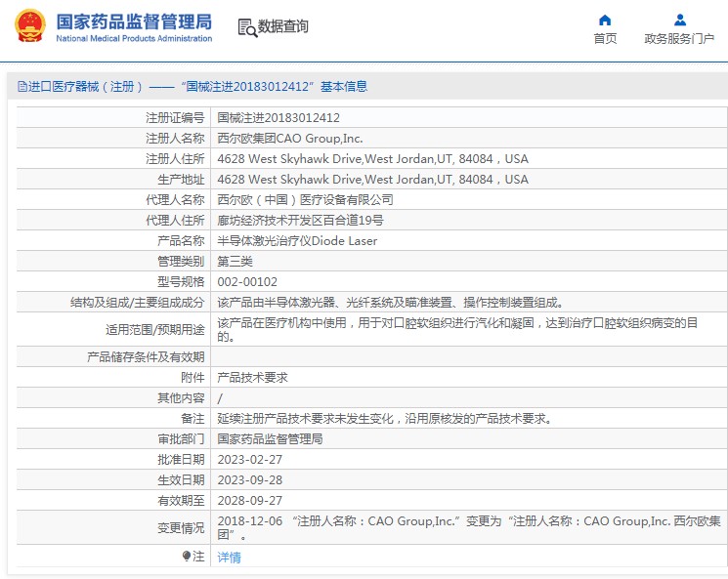Select approval date 2023-02-27

[x=250, y=459]
